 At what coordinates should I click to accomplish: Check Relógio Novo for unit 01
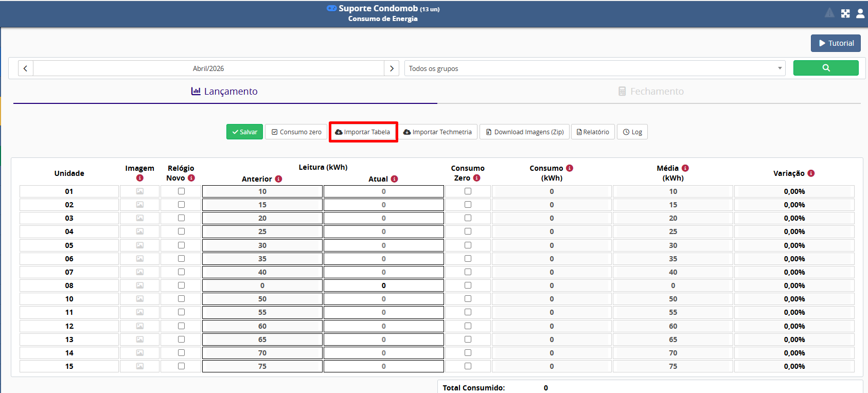(x=181, y=191)
